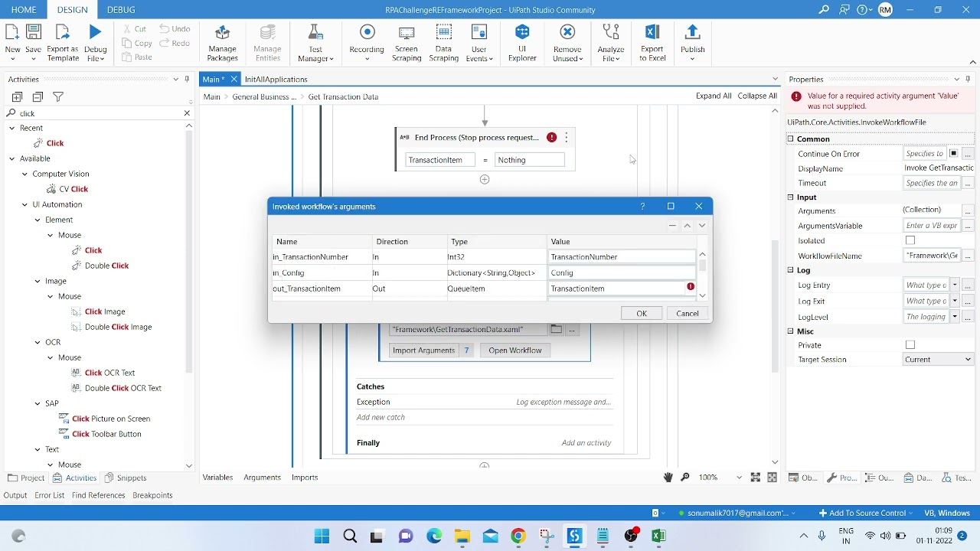Add an activity below End Process with plus
Screen dimensions: 980x551
pos(485,179)
